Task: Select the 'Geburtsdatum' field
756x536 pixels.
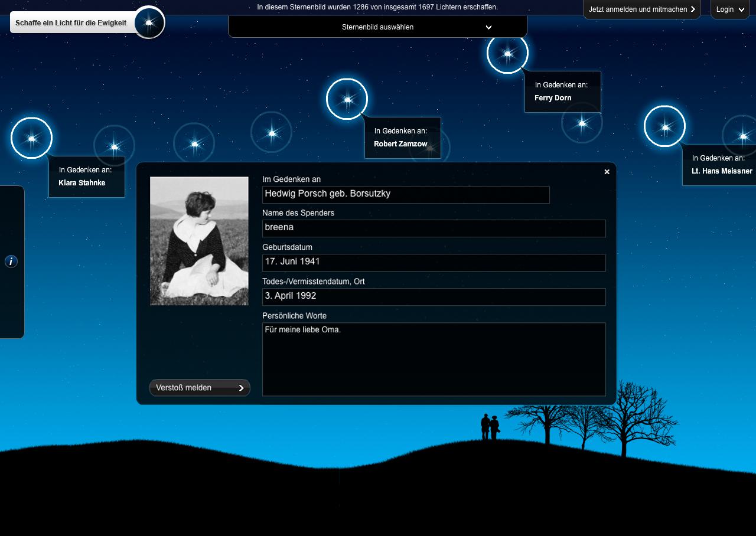Action: tap(434, 263)
